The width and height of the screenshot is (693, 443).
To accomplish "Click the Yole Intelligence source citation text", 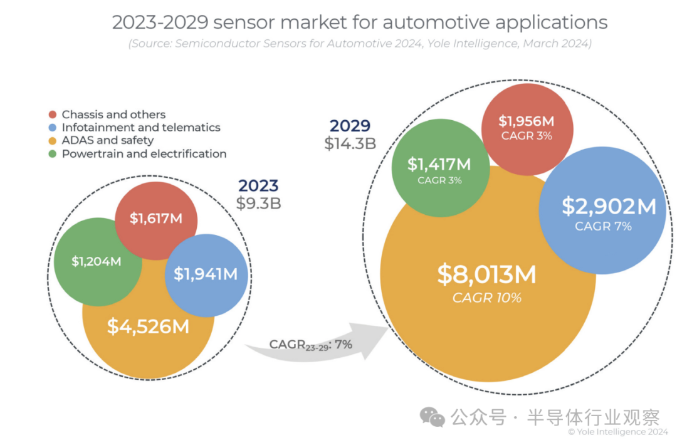I will coord(359,44).
